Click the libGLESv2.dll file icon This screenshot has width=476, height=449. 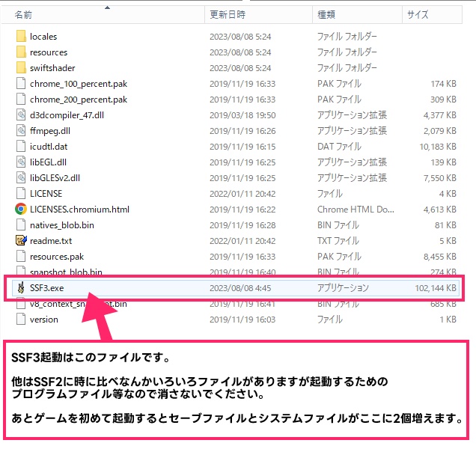point(21,178)
